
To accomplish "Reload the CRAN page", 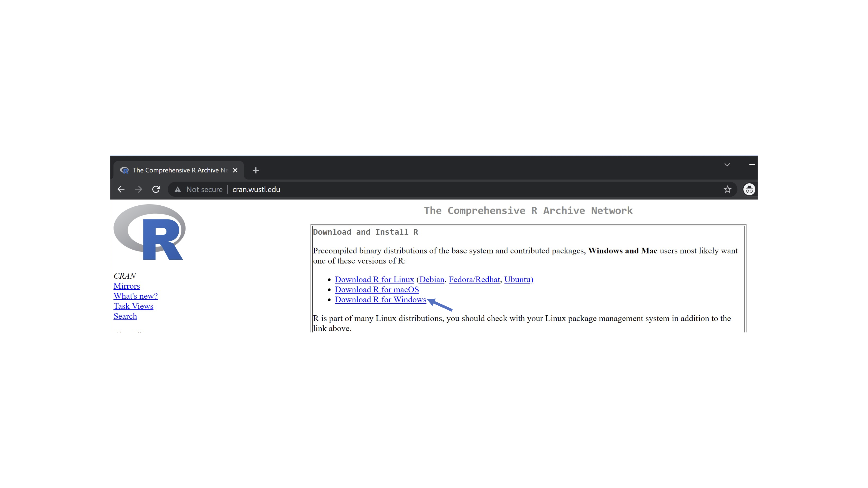I will (156, 189).
